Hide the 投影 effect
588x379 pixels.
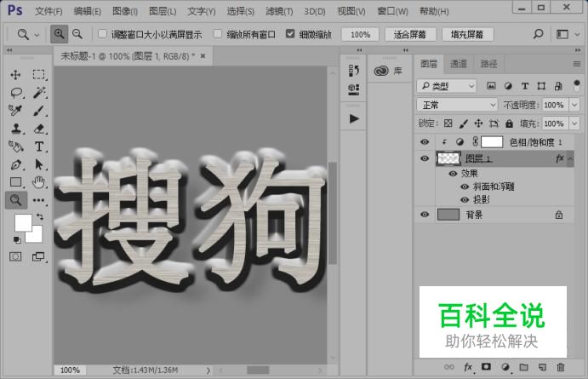coord(465,199)
